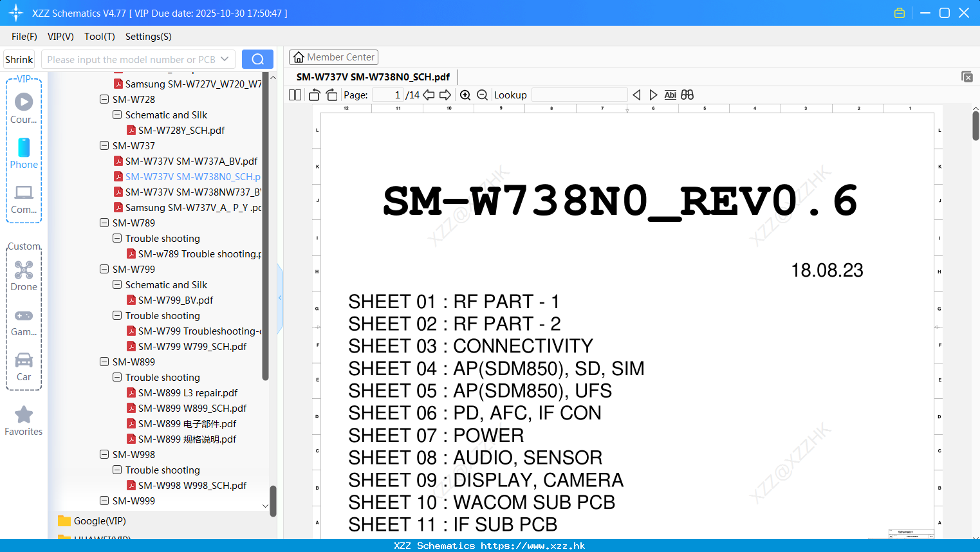Go to previous page arrow

pos(429,95)
